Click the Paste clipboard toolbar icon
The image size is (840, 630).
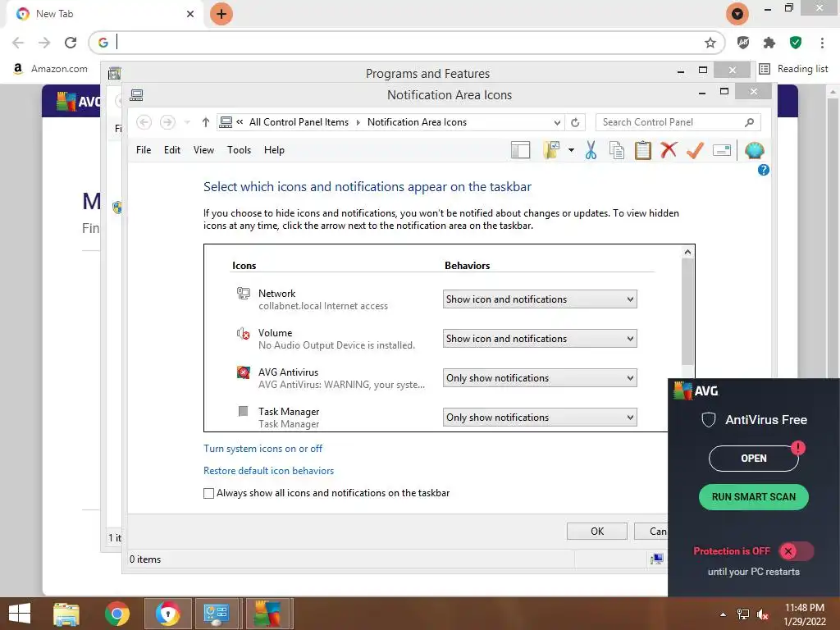(x=643, y=151)
